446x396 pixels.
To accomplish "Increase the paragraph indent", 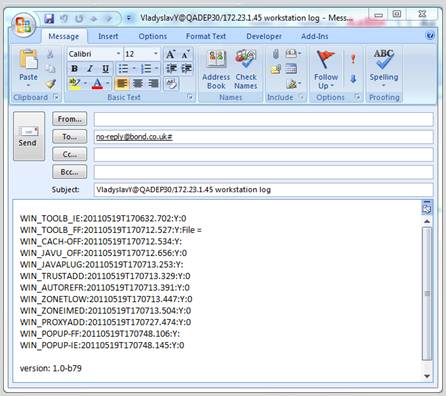I will 186,69.
